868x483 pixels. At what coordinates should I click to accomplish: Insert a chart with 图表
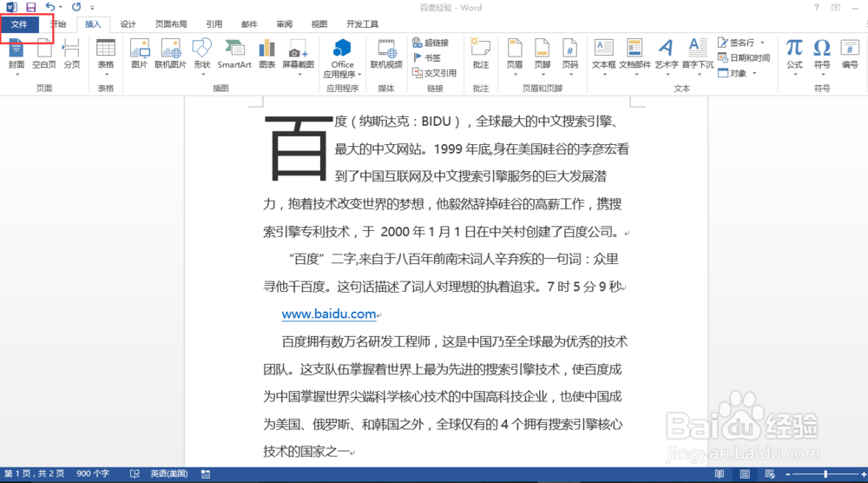click(x=266, y=54)
